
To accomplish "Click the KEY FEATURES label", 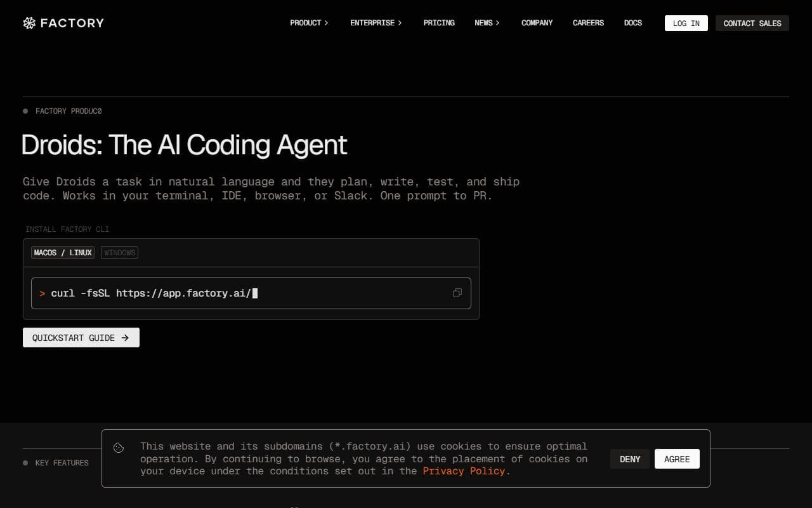I will click(62, 463).
